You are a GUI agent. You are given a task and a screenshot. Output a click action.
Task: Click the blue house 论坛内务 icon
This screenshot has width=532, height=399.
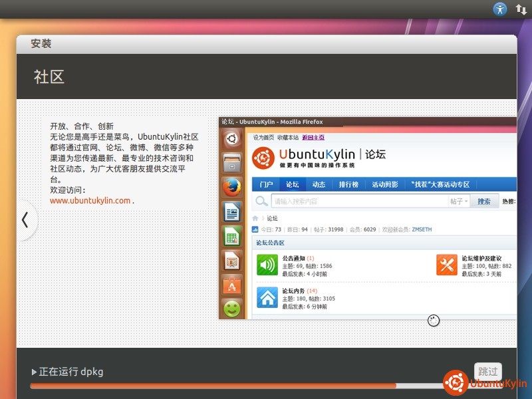tap(267, 297)
